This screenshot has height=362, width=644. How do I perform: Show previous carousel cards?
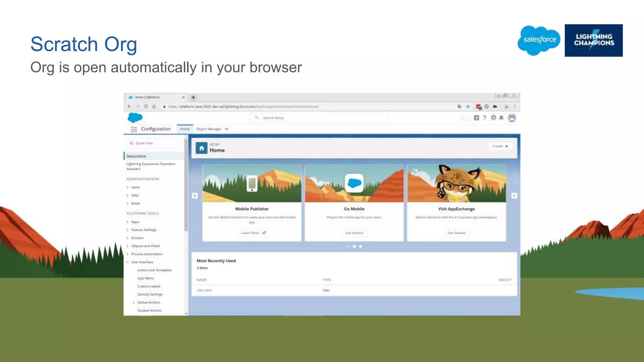coord(195,195)
